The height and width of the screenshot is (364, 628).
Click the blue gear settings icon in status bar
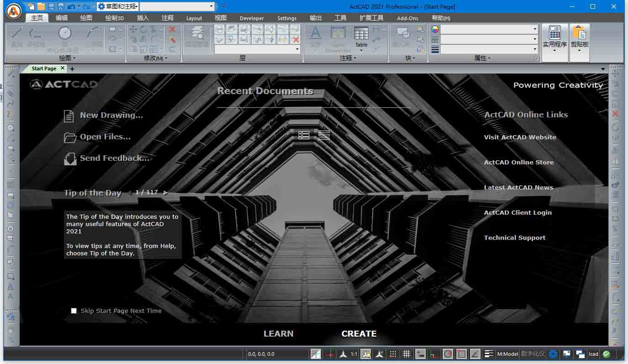(553, 354)
